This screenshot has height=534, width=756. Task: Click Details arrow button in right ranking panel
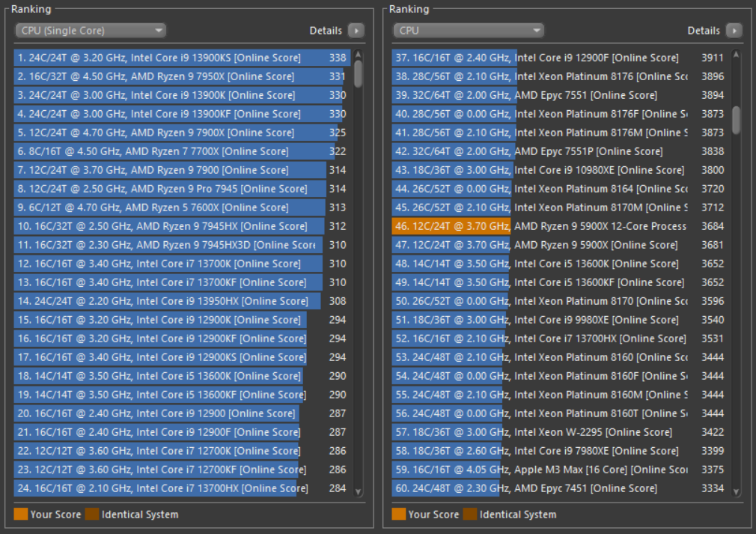[x=734, y=31]
